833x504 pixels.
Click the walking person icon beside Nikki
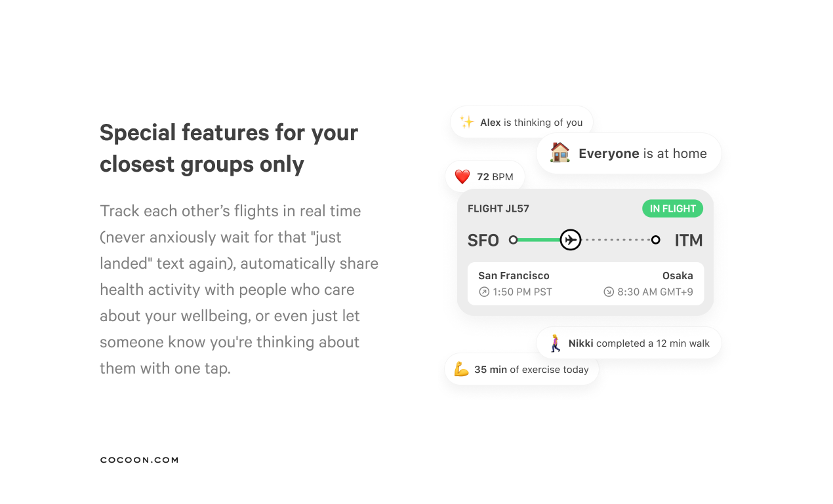[x=556, y=343]
